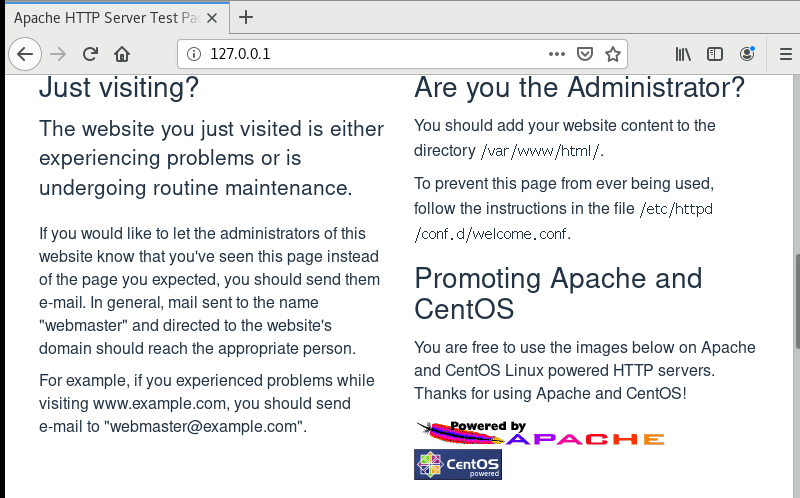Bookmark this page with the star
This screenshot has height=498, width=800.
pos(613,54)
